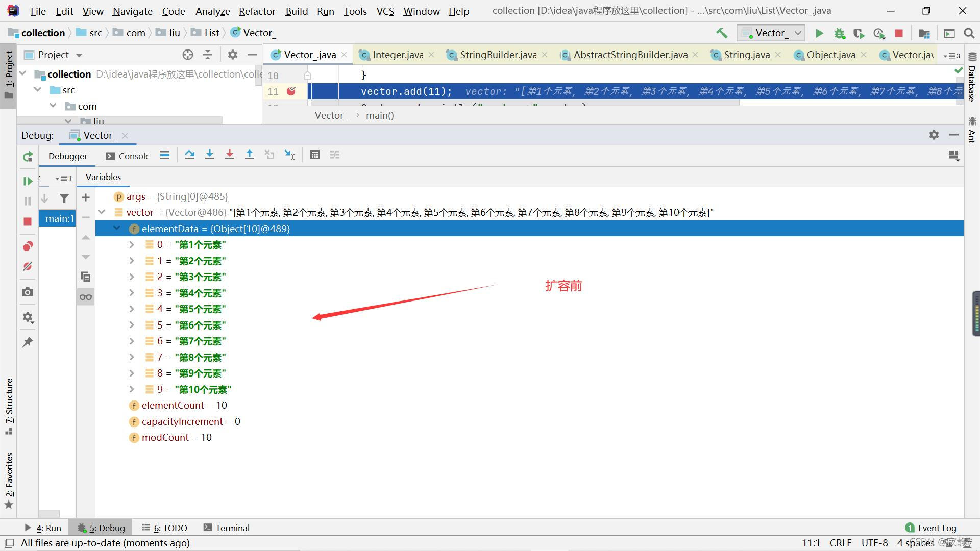This screenshot has height=551, width=980.
Task: Collapse all in the Project panel
Action: (x=208, y=55)
